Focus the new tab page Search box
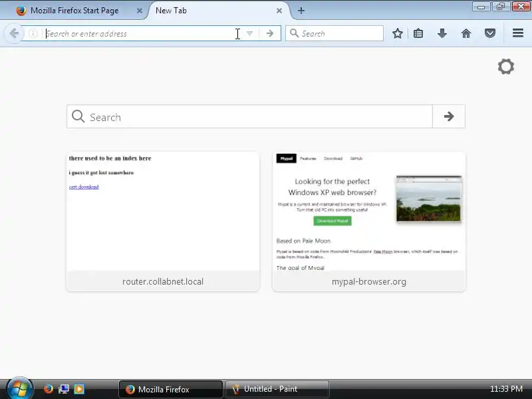Image resolution: width=532 pixels, height=399 pixels. coord(249,117)
